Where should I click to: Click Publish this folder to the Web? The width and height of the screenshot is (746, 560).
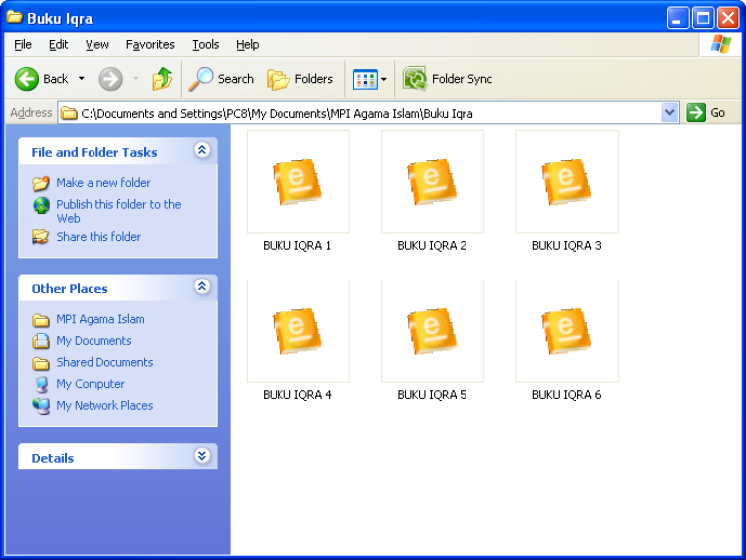[118, 211]
